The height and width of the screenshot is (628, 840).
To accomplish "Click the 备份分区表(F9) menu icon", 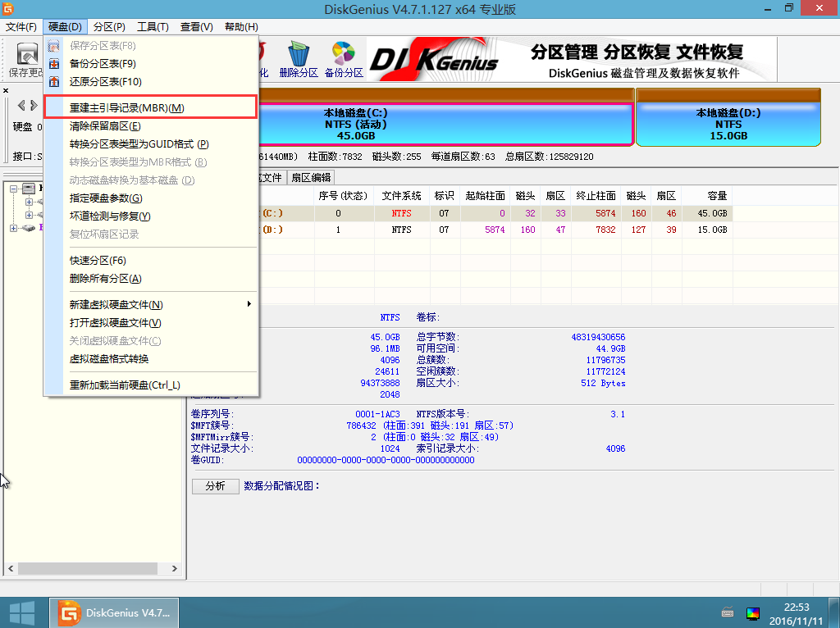I will pyautogui.click(x=54, y=64).
